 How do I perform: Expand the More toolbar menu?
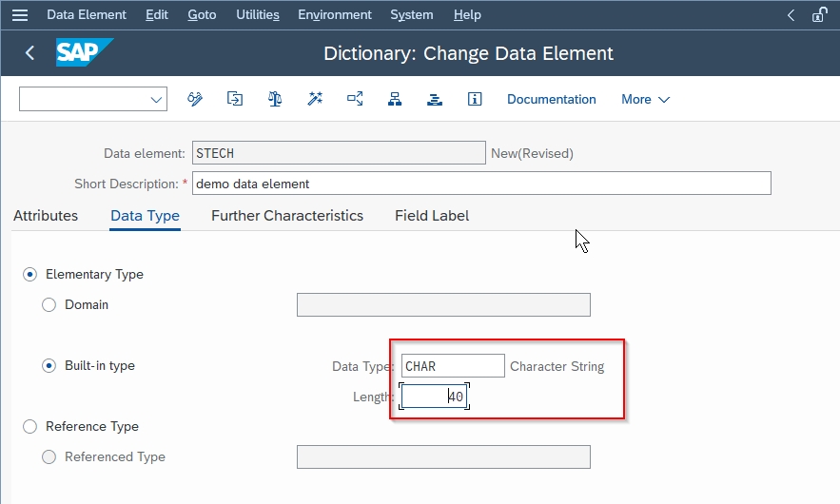[x=646, y=100]
